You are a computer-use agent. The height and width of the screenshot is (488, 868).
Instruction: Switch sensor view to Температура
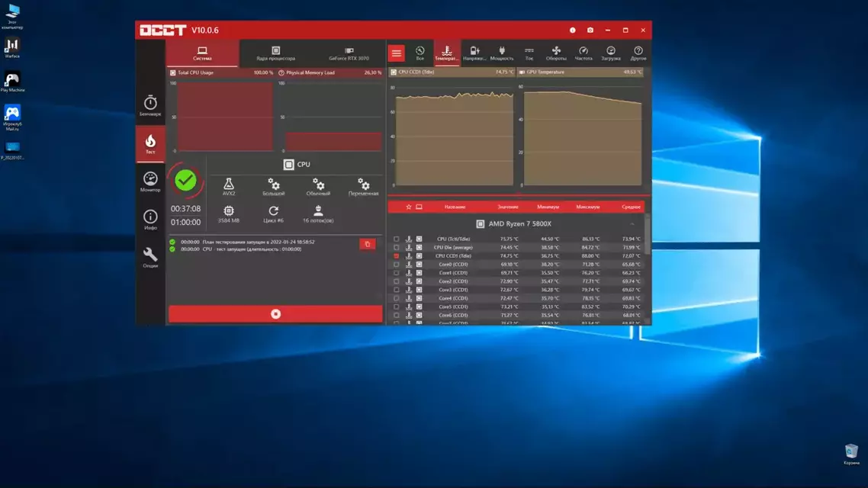tap(447, 53)
